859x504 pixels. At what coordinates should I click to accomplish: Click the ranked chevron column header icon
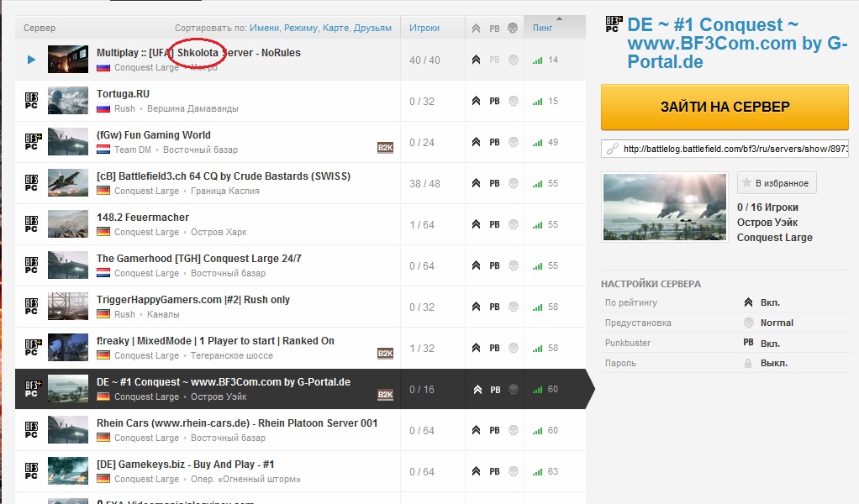point(476,28)
